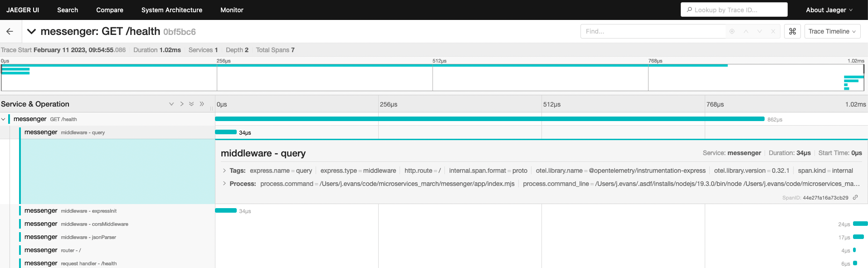Clear the find field with X icon
The height and width of the screenshot is (268, 868).
tap(773, 31)
